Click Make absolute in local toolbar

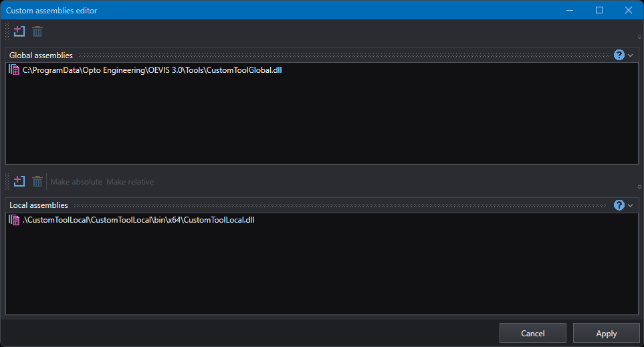pyautogui.click(x=76, y=181)
